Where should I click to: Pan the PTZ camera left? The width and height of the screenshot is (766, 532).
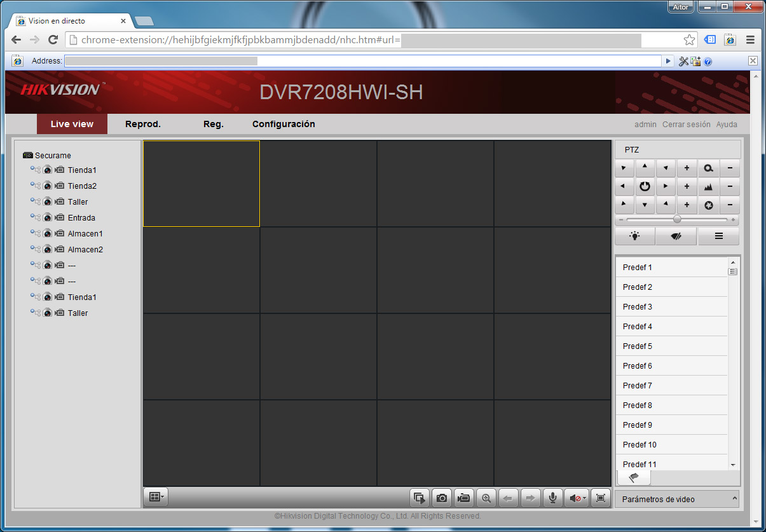[x=624, y=187]
